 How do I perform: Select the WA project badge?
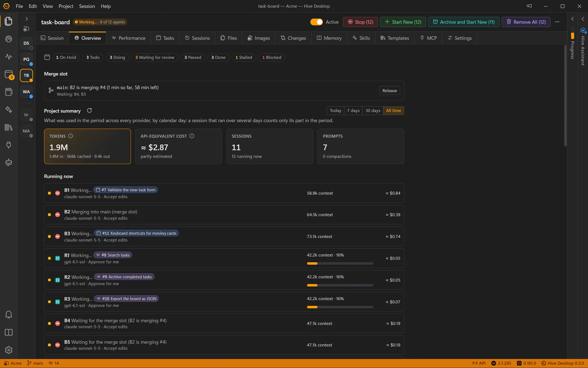(26, 92)
